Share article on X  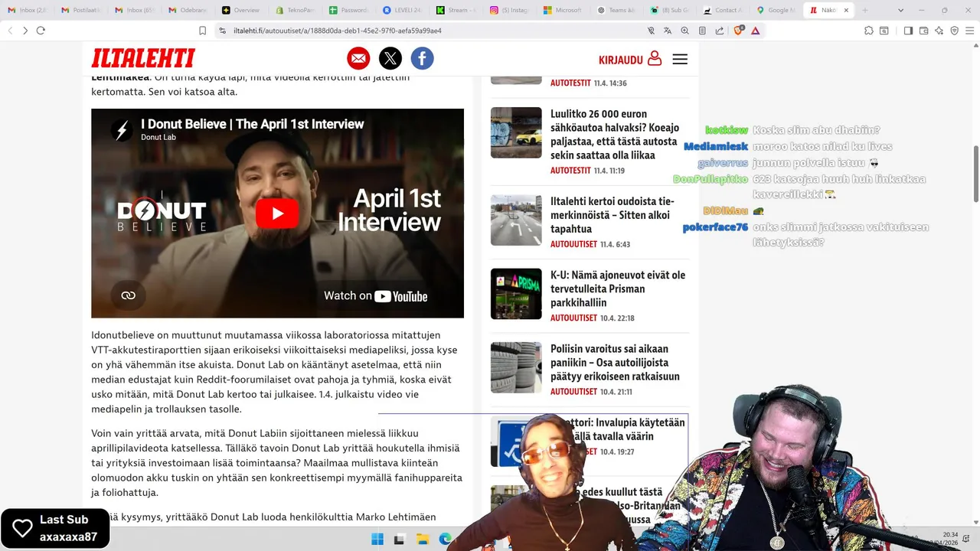tap(390, 58)
